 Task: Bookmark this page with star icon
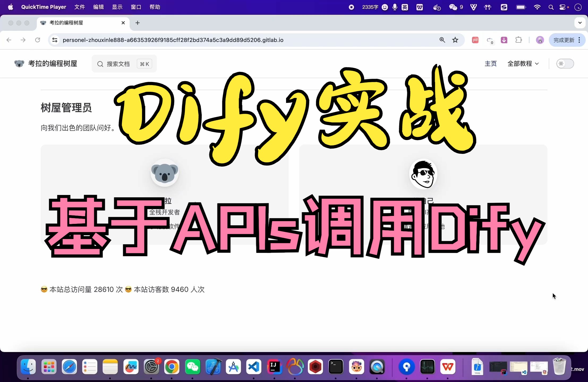(455, 40)
